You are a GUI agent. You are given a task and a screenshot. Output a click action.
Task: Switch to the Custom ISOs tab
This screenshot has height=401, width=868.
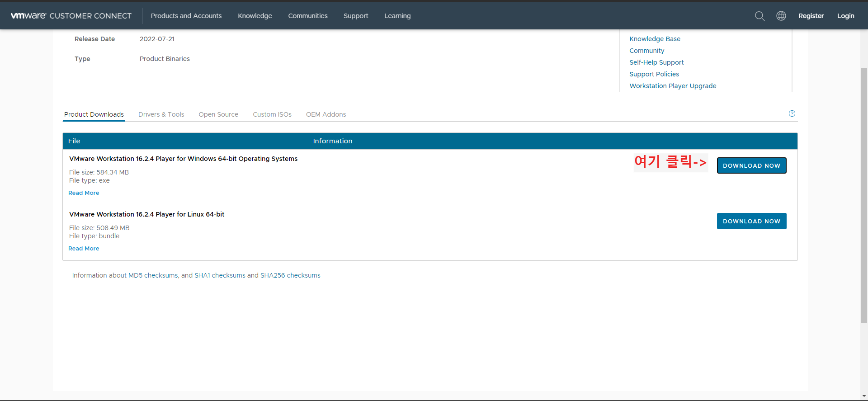point(272,114)
